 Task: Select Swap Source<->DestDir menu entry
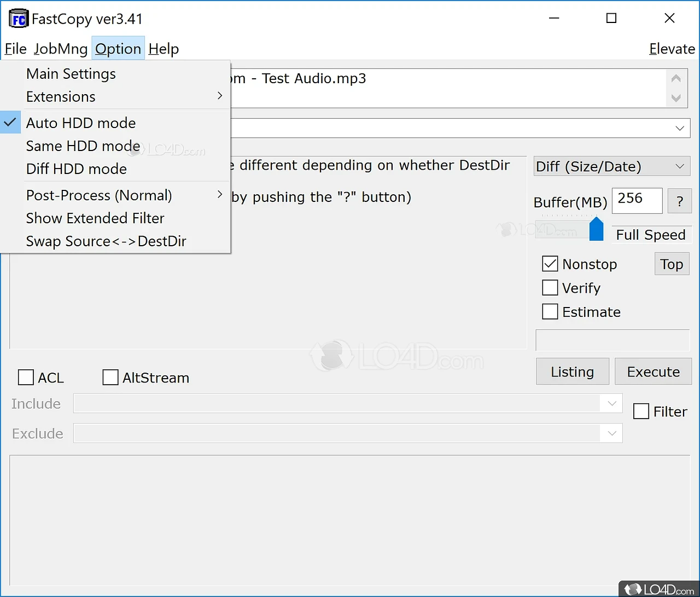(x=106, y=241)
